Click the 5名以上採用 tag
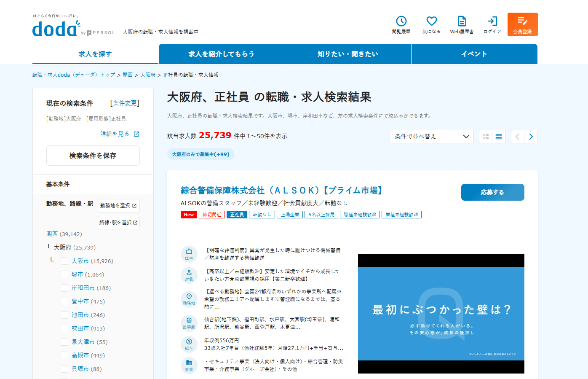 click(x=321, y=215)
